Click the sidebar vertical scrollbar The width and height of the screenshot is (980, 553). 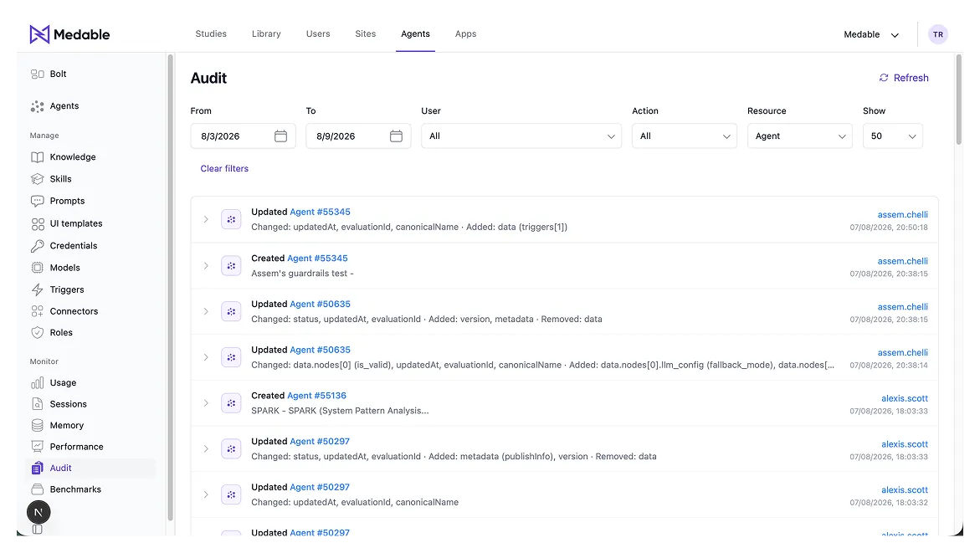pos(170,288)
